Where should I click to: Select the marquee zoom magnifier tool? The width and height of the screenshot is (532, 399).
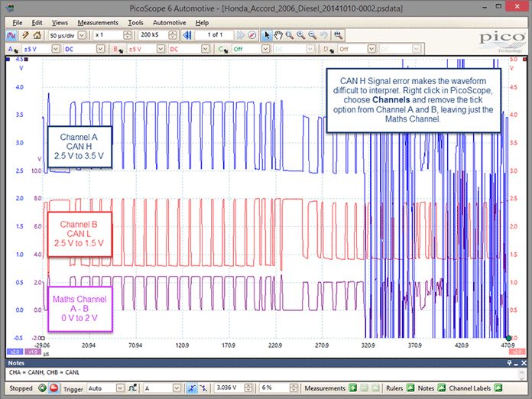290,35
